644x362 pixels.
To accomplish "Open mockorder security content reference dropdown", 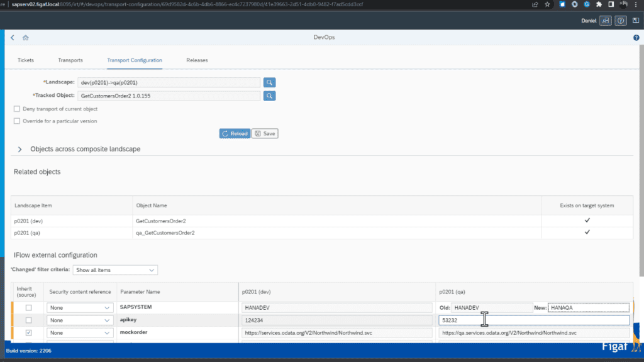I will click(80, 333).
